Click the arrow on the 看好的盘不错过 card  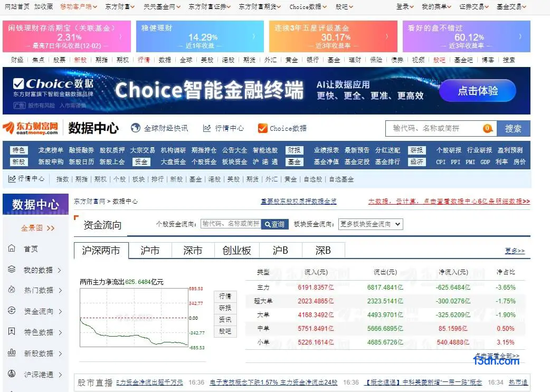click(520, 36)
